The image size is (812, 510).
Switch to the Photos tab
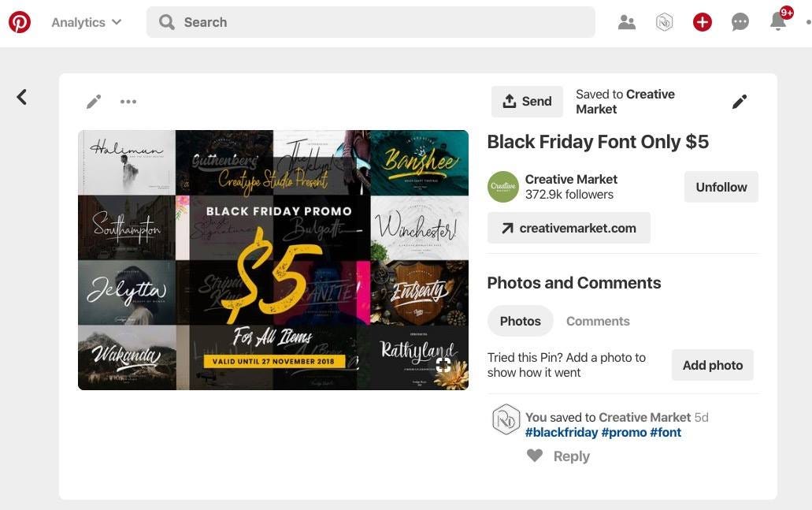[x=520, y=321]
